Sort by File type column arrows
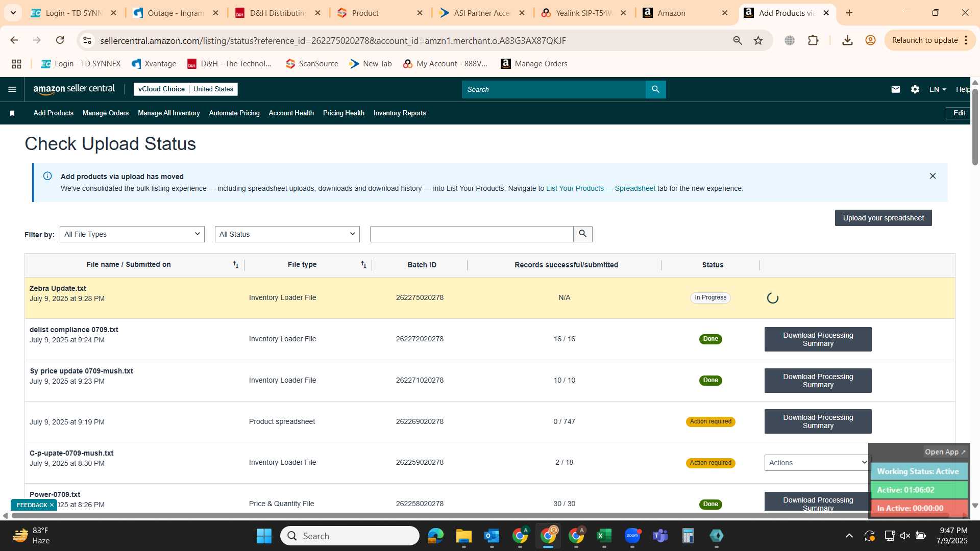The width and height of the screenshot is (980, 551). [x=363, y=264]
